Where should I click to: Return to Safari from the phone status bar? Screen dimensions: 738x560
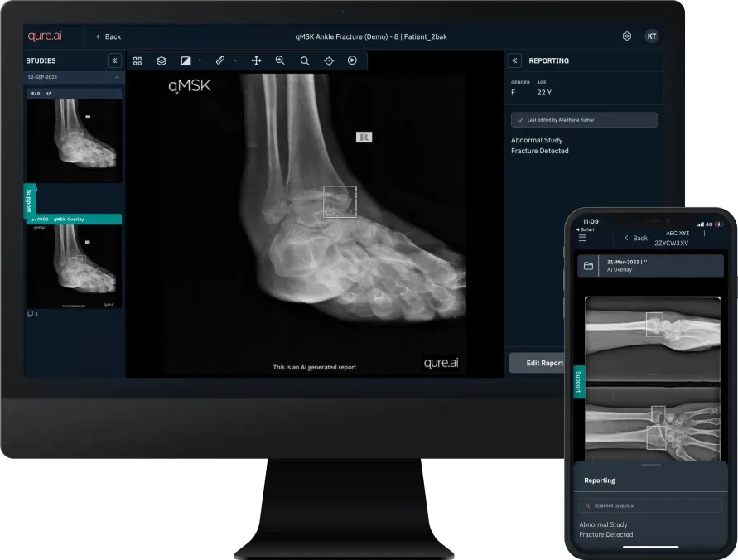[586, 229]
